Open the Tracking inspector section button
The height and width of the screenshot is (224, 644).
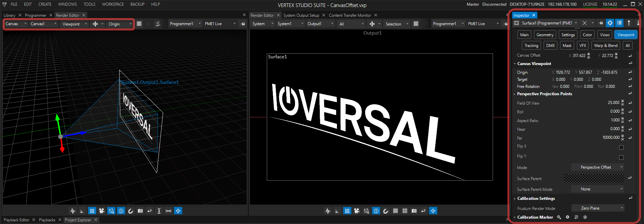[x=531, y=46]
